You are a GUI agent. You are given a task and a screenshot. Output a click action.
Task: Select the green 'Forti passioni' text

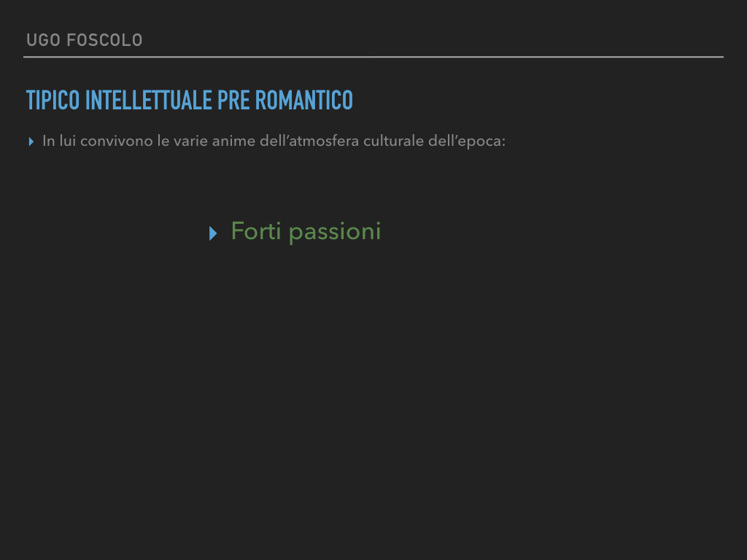pos(306,231)
